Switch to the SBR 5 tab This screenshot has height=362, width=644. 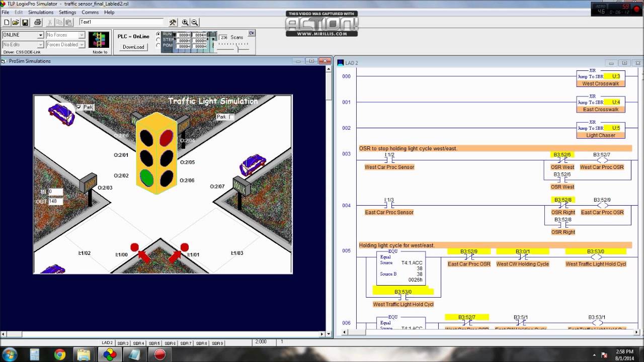[154, 343]
